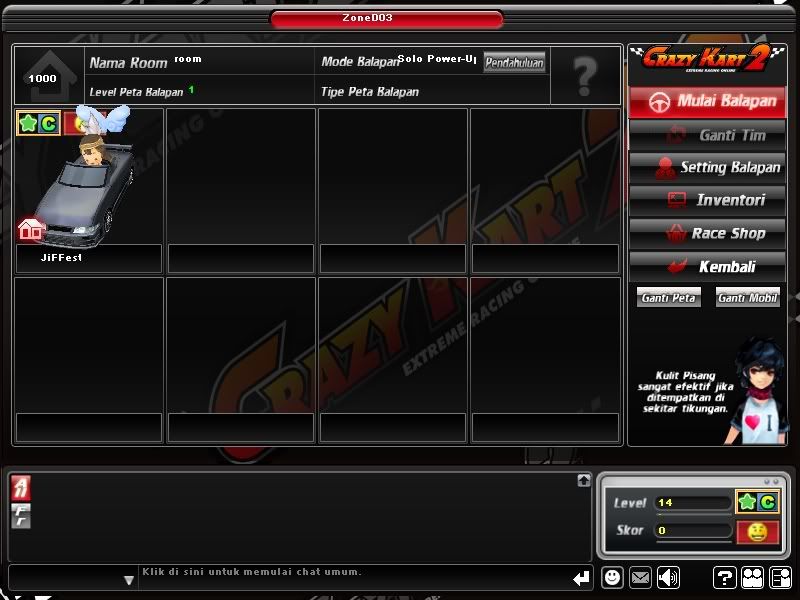Send chat with the return arrow icon
The height and width of the screenshot is (600, 800).
[x=581, y=578]
